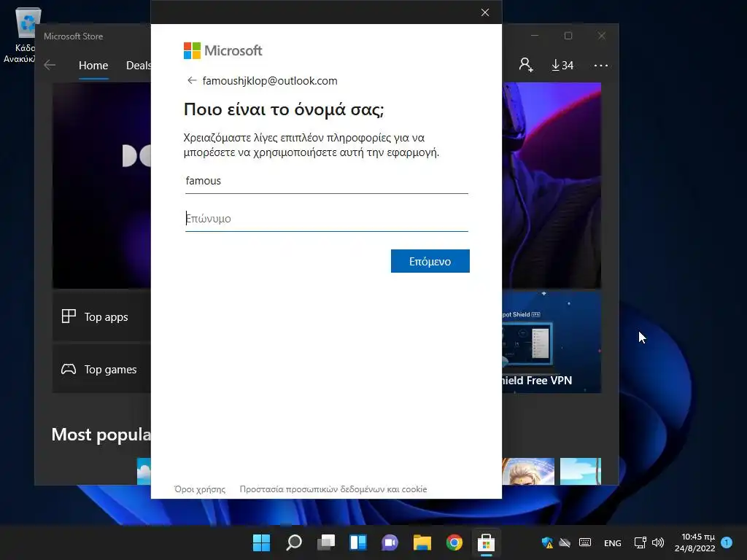
Task: Click the purple hero banner image on right
Action: click(551, 185)
